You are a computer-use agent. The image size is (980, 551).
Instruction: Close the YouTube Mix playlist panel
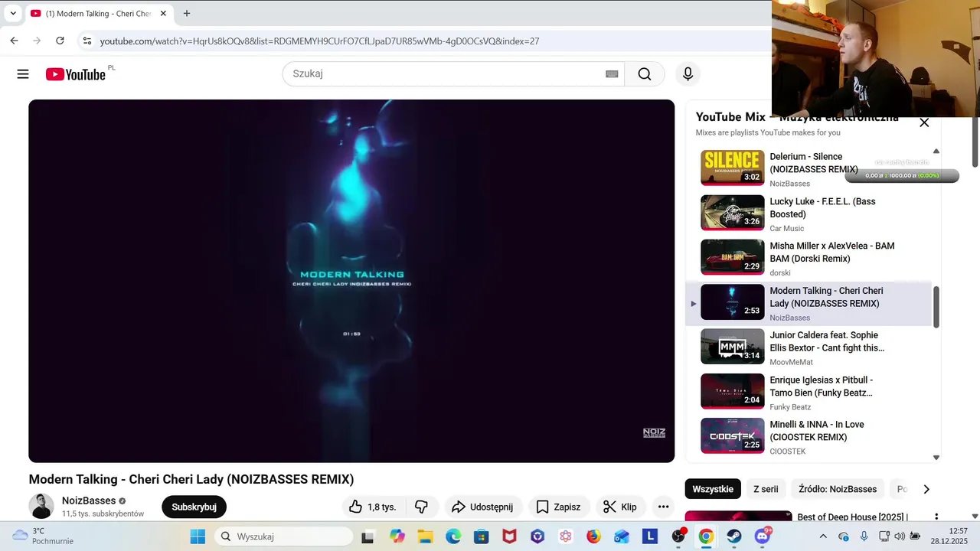point(924,122)
